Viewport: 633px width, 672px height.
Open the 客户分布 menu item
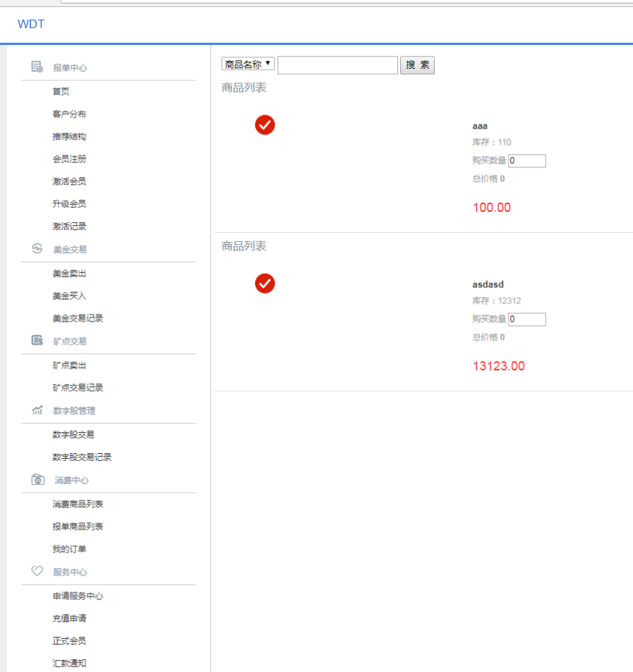[69, 114]
